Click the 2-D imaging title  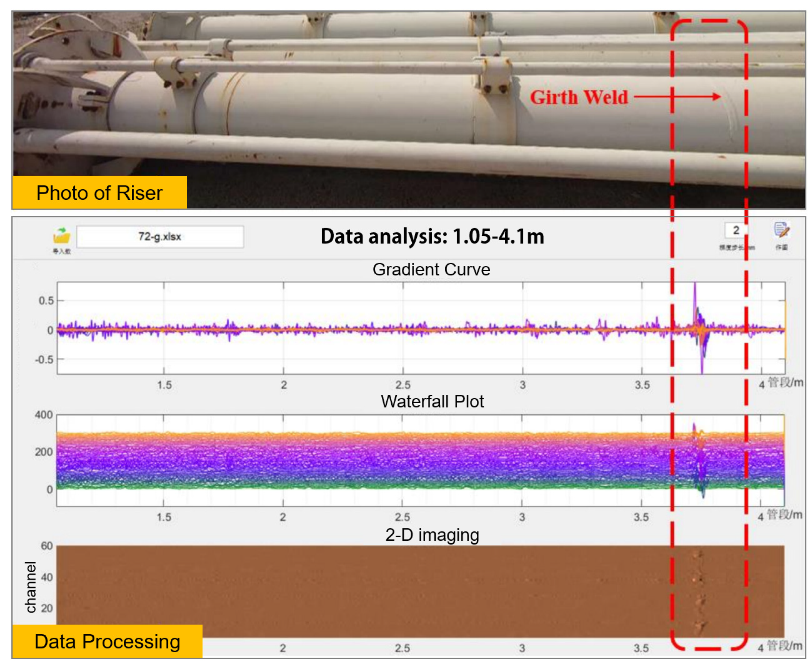click(432, 535)
